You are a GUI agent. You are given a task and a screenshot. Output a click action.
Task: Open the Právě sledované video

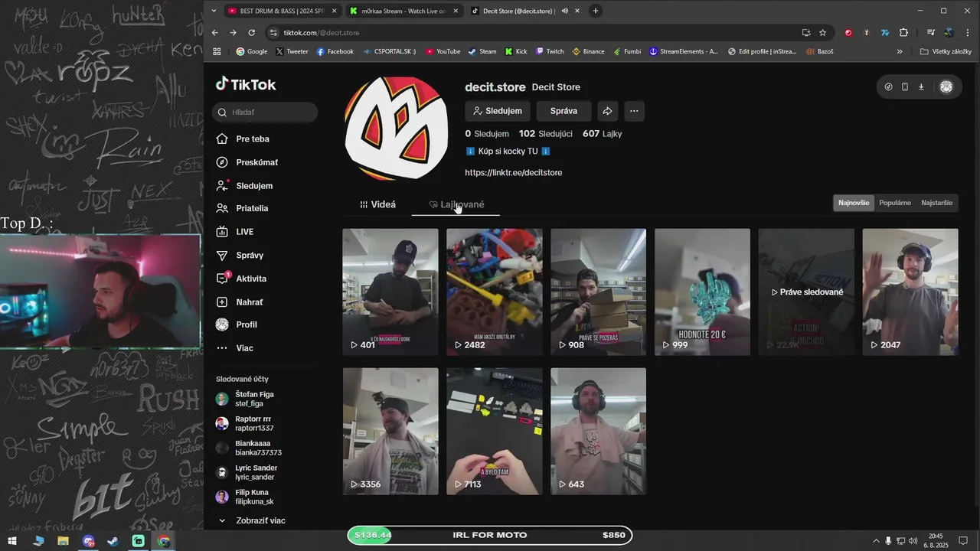click(806, 292)
